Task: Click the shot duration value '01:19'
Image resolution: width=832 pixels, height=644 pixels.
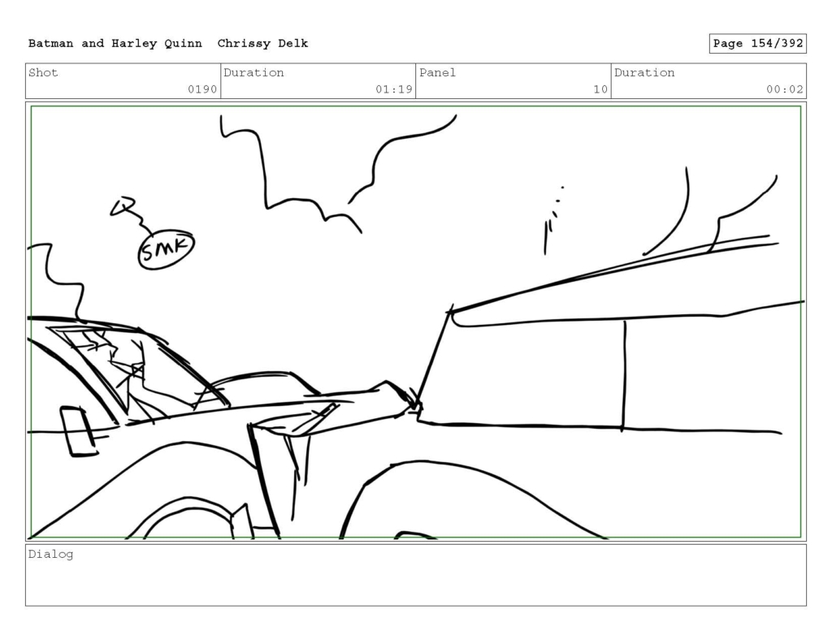Action: [394, 89]
